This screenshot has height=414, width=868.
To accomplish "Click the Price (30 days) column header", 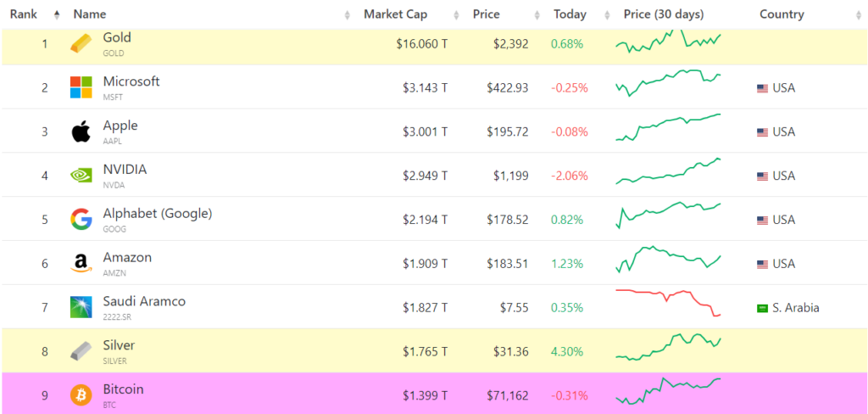I will 664,14.
